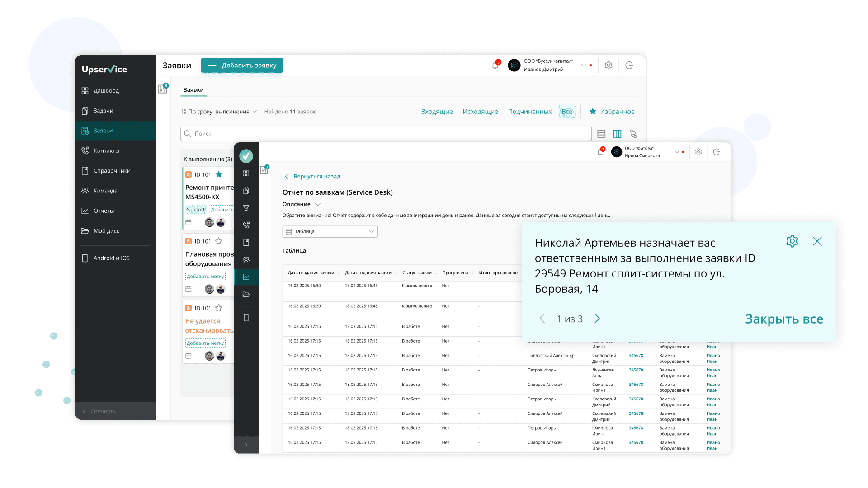Click Закрыть все in notification
The image size is (868, 488).
point(784,319)
